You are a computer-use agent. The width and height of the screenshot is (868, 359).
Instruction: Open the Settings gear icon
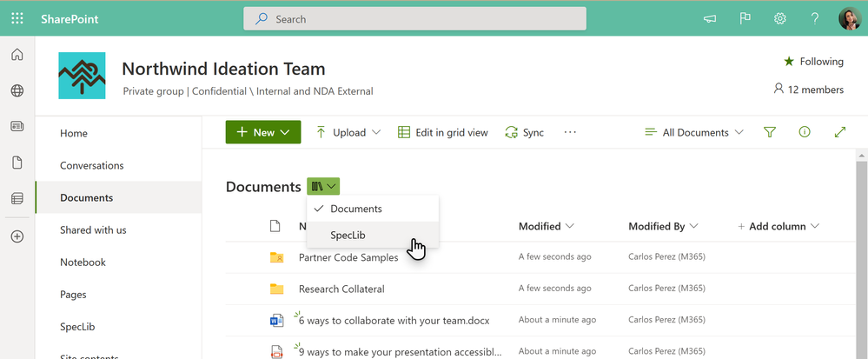tap(780, 19)
